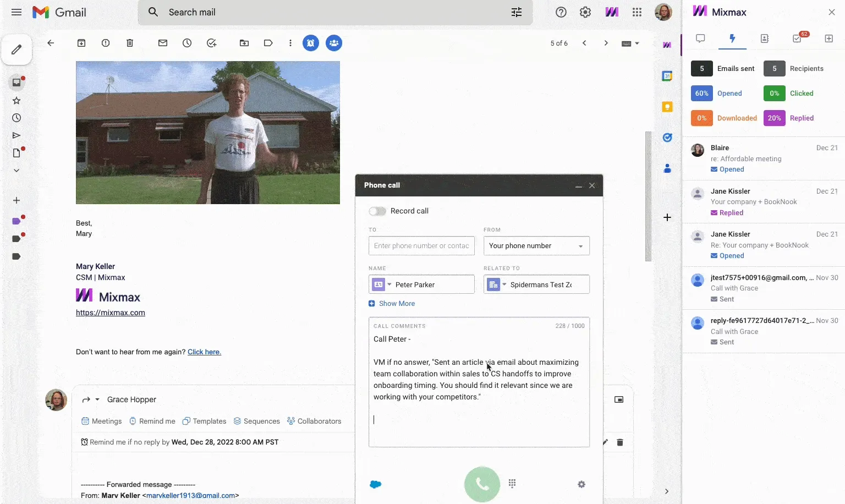
Task: Follow the https://mixmax.com link
Action: (x=111, y=313)
